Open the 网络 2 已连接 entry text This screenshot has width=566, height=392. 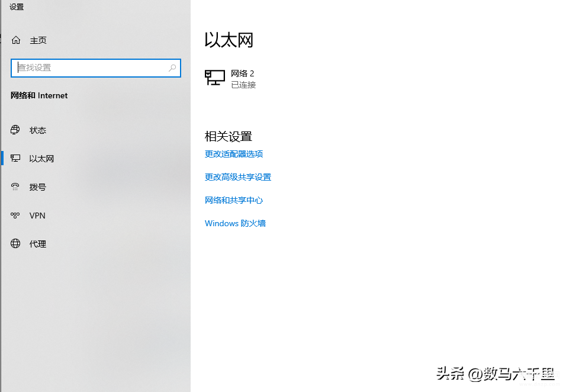243,79
